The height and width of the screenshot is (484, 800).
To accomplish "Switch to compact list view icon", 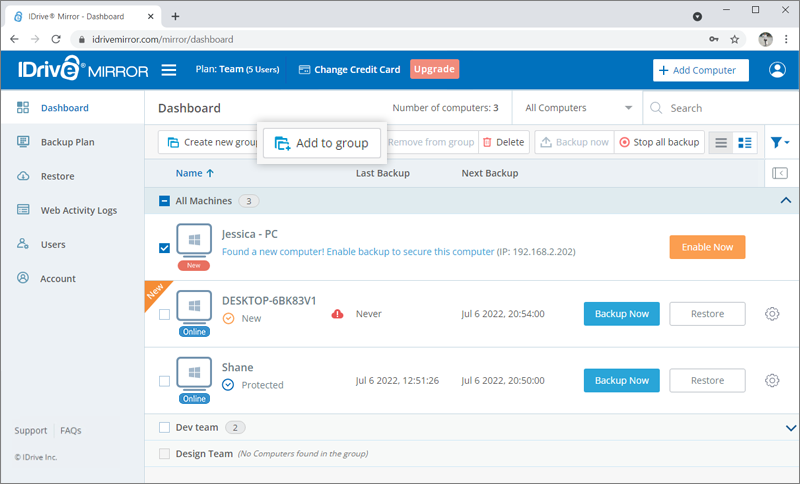I will point(720,143).
